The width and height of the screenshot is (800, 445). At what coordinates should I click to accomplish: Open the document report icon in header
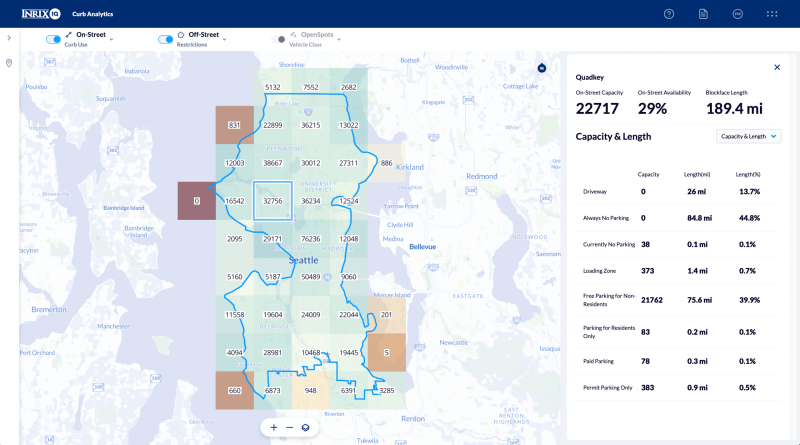[703, 14]
